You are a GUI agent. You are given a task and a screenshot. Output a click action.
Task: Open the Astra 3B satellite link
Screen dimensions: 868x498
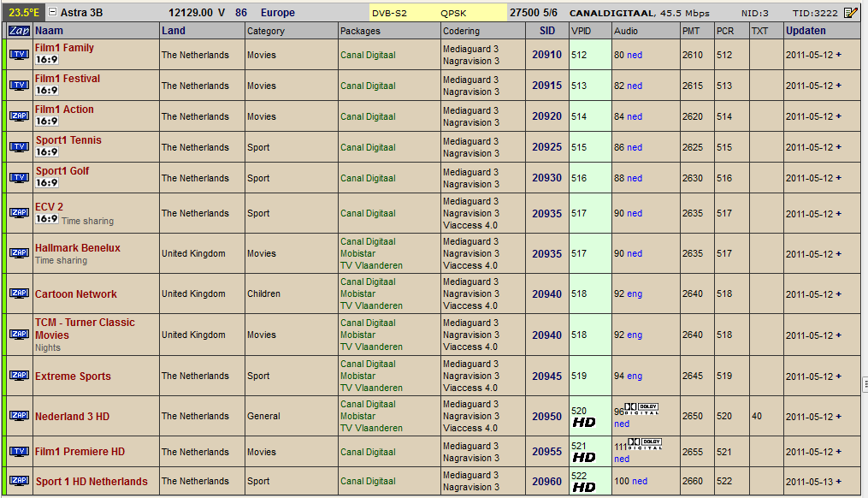click(x=81, y=12)
